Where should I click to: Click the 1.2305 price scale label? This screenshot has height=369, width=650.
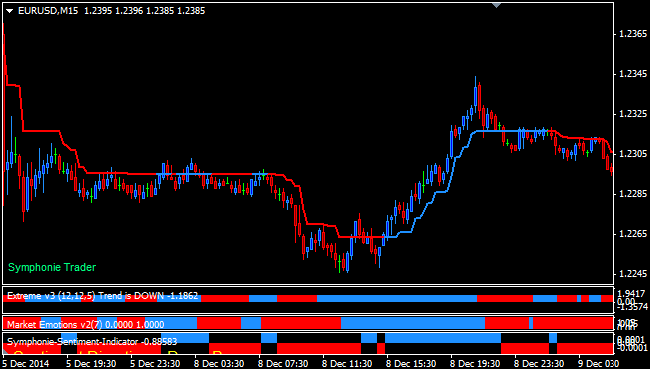click(633, 154)
